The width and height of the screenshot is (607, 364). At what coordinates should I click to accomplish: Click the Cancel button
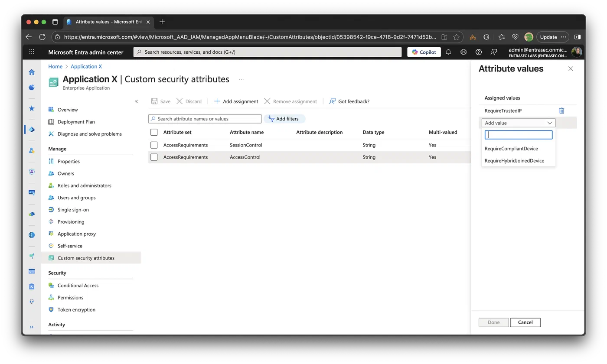[x=525, y=322]
